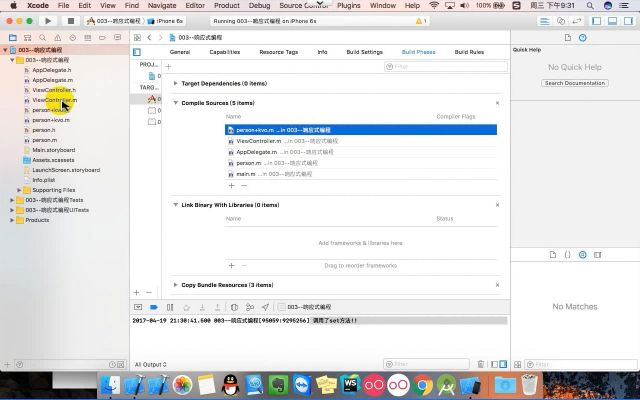Screen dimensions: 640x400
Task: Expand Target Dependencies section
Action: 177,84
